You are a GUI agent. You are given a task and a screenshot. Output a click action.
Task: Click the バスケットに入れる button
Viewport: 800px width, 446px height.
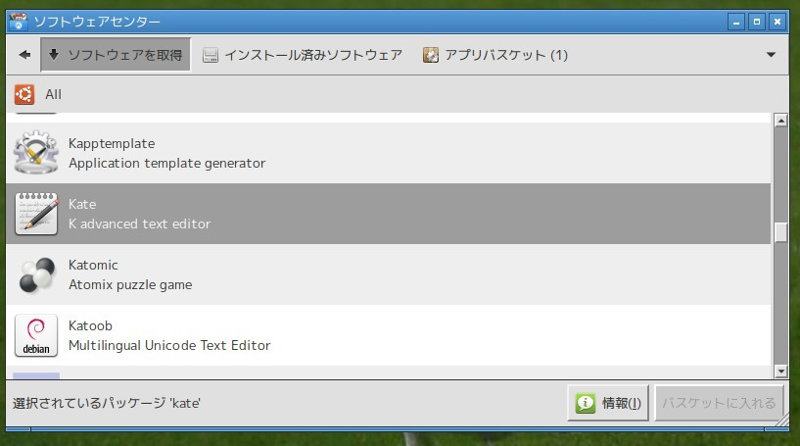coord(719,403)
